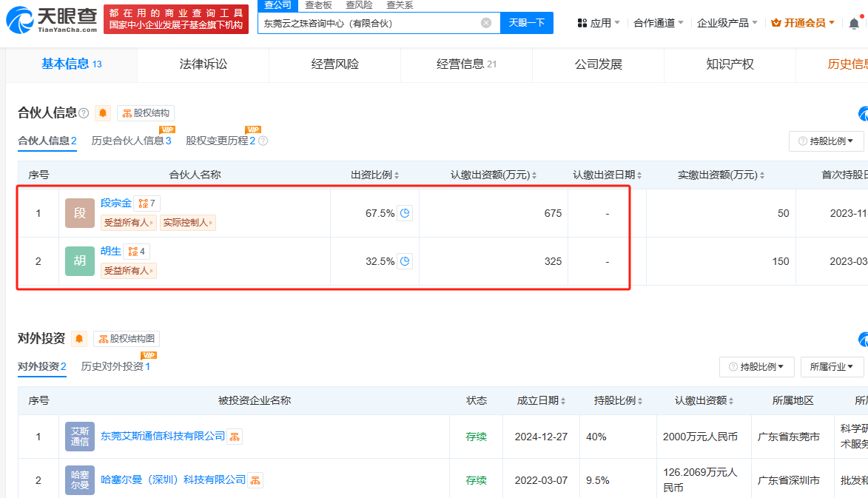The width and height of the screenshot is (868, 498).
Task: Open the 持股比例 filter in 对外投资 section
Action: [757, 367]
